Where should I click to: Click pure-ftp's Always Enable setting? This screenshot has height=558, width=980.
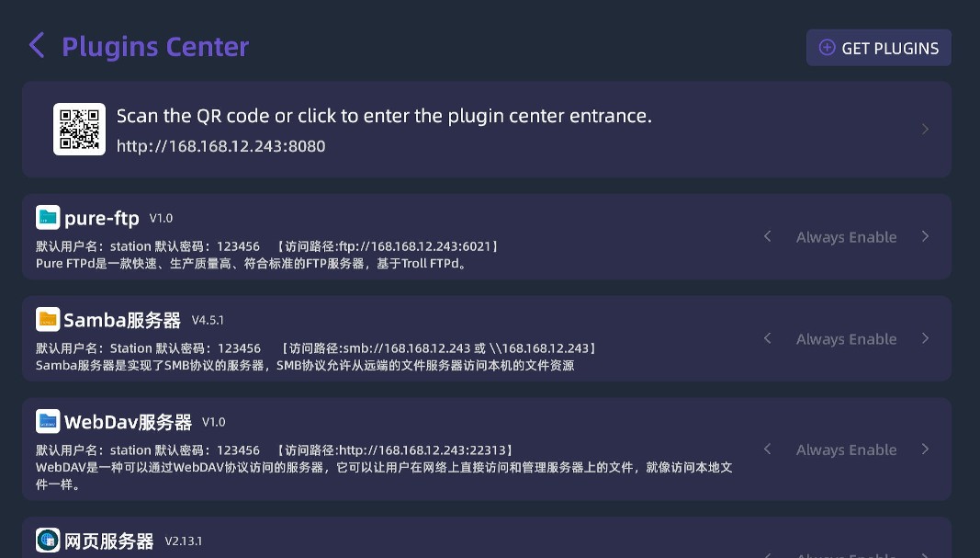click(846, 237)
